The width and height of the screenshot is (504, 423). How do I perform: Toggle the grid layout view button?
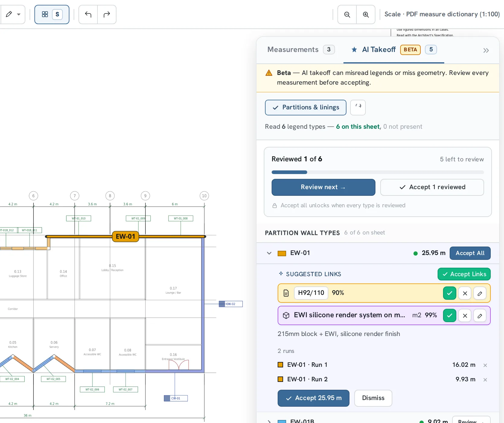pyautogui.click(x=45, y=15)
